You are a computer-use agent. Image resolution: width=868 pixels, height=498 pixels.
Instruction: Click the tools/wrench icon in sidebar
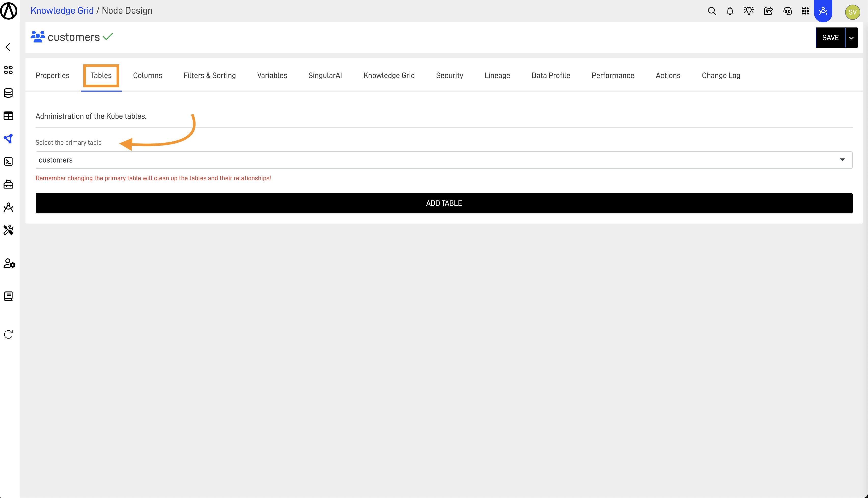(8, 230)
